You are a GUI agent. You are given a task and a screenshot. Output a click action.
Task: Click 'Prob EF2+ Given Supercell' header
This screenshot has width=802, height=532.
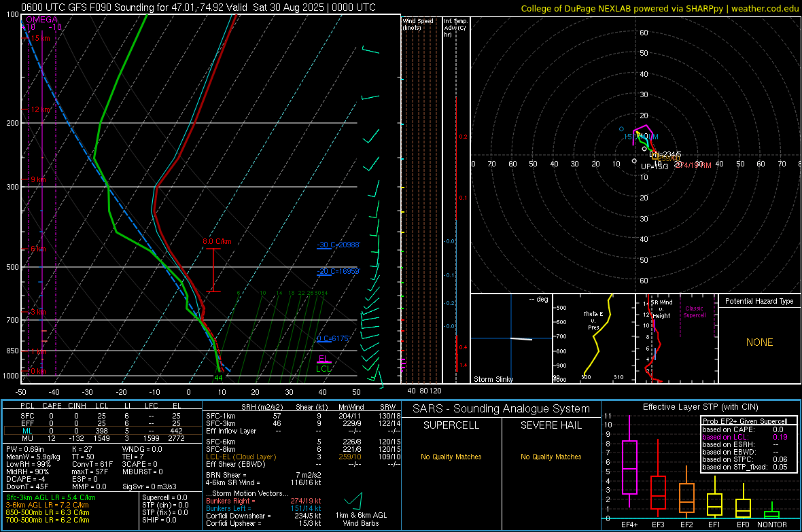click(745, 421)
